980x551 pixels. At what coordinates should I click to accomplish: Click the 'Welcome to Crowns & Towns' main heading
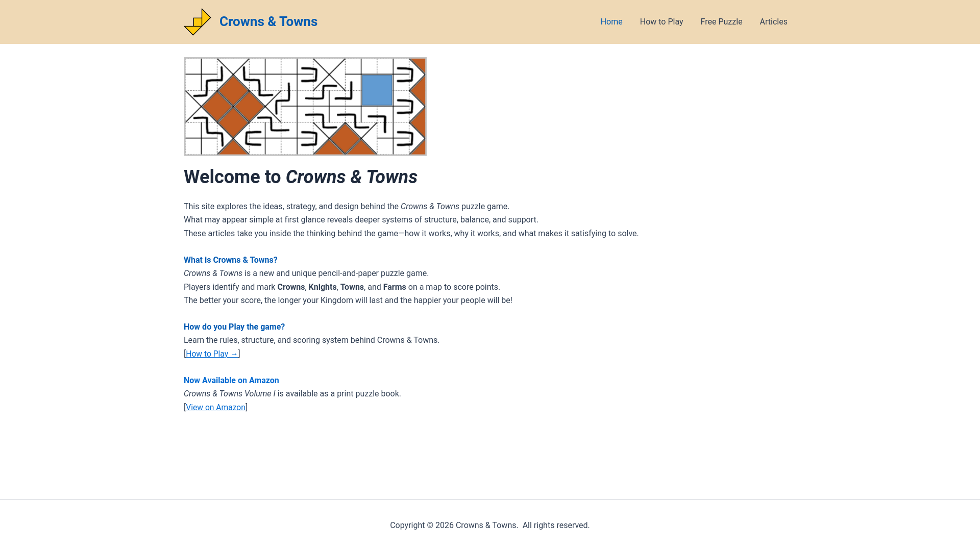point(301,177)
